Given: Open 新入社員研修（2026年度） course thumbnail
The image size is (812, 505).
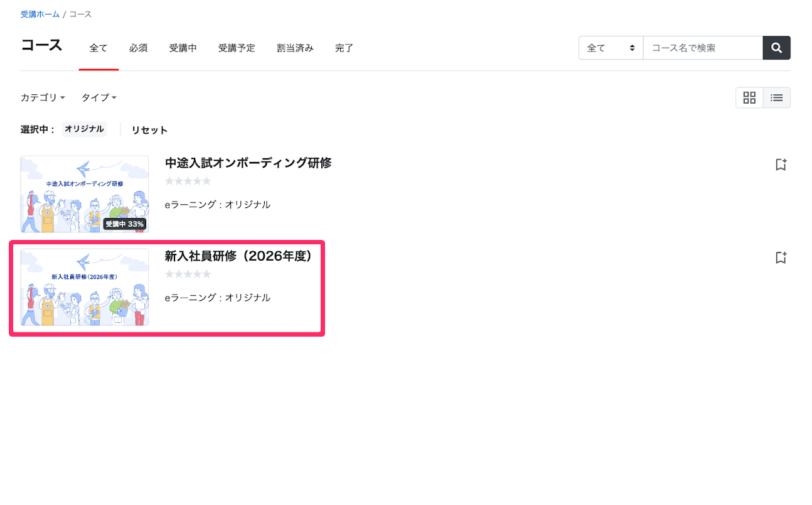Looking at the screenshot, I should [85, 287].
